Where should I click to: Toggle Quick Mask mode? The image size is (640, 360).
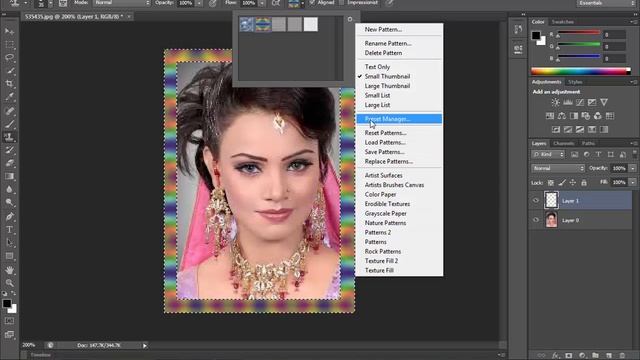click(9, 321)
